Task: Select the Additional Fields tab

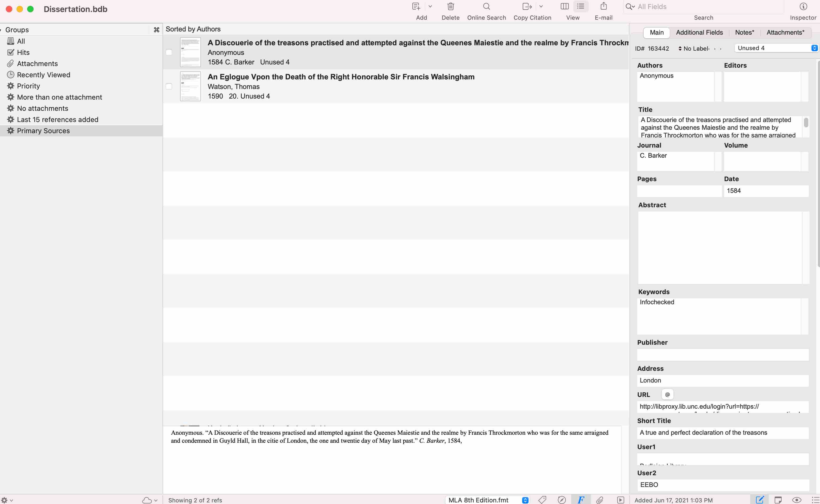Action: click(x=699, y=32)
